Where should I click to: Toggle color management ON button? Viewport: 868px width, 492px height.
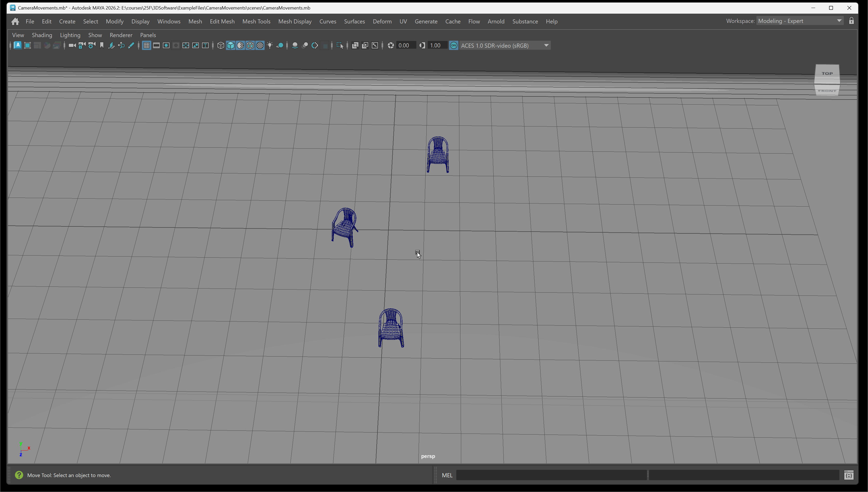pyautogui.click(x=453, y=45)
